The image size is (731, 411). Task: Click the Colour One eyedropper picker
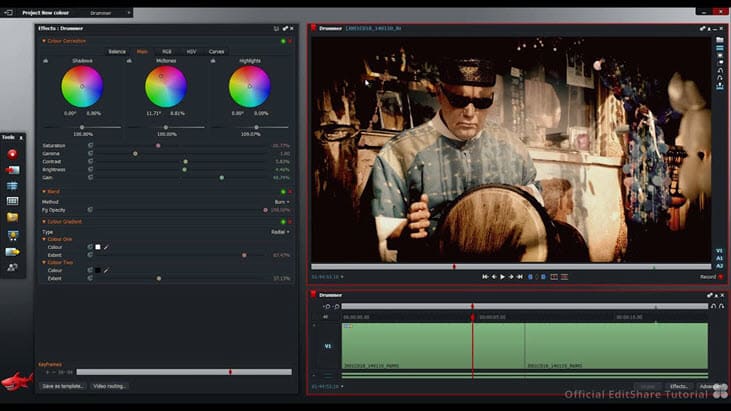[106, 246]
